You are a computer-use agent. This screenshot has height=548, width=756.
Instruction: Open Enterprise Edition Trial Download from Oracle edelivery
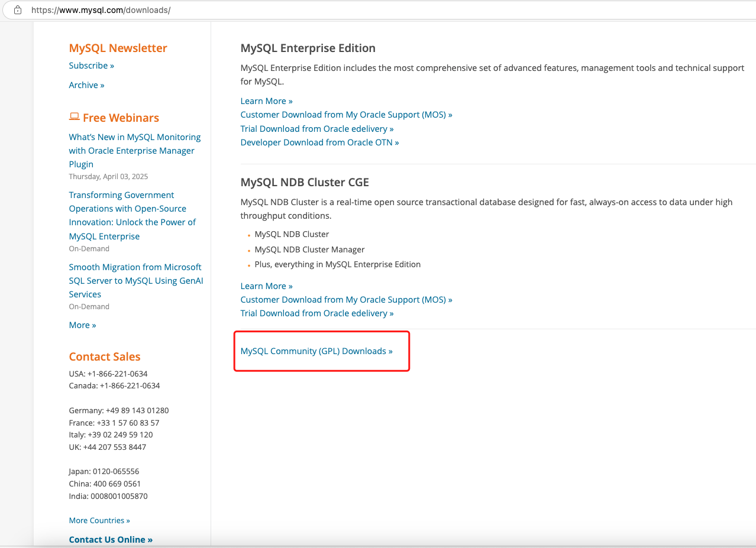(x=317, y=129)
